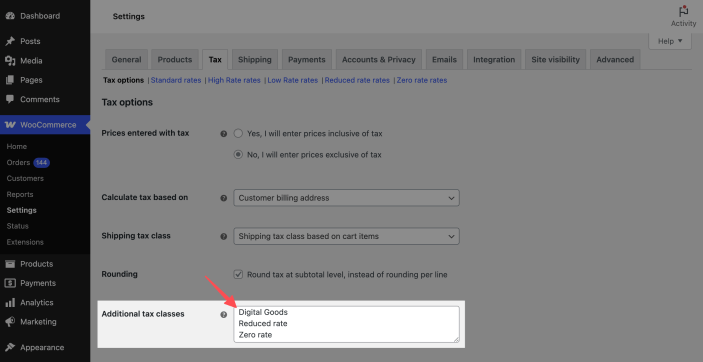Viewport: 703px width, 362px height.
Task: Click the Posts pin icon
Action: point(10,41)
